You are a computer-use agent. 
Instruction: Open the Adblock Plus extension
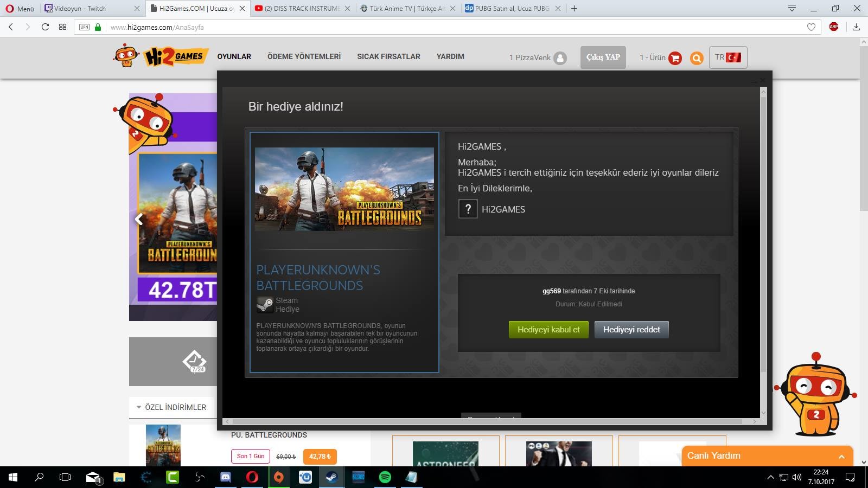click(x=834, y=27)
